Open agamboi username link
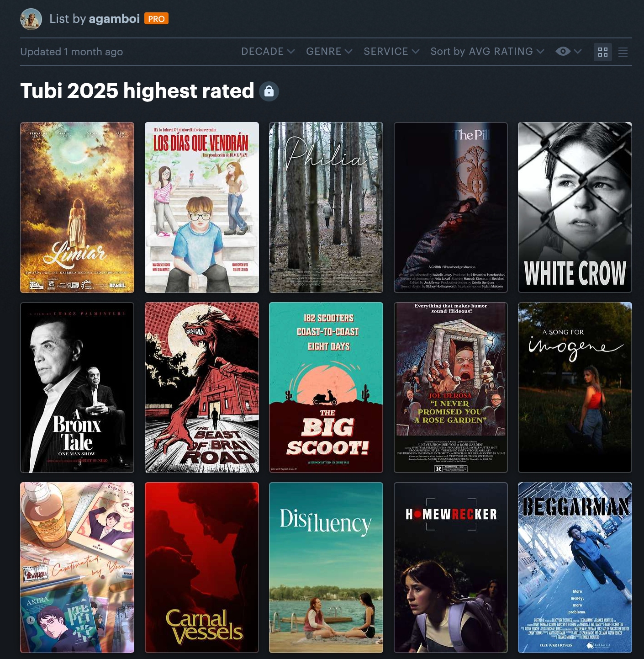 pos(114,19)
